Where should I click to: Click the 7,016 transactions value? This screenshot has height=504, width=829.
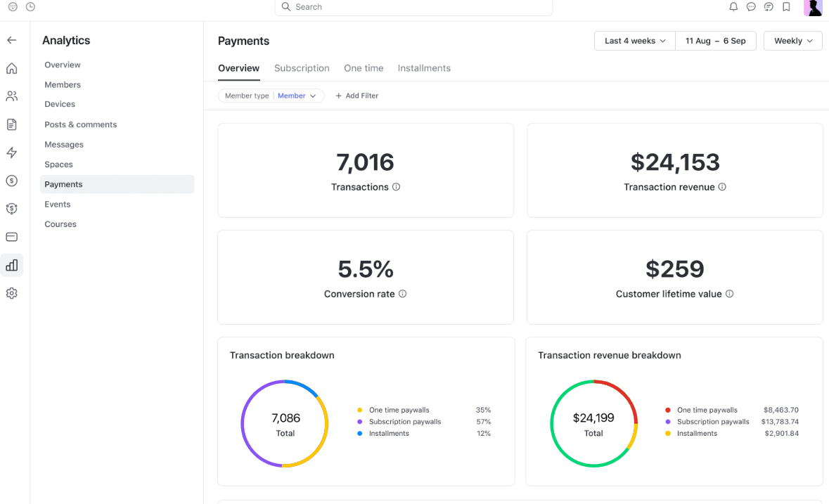click(x=366, y=162)
